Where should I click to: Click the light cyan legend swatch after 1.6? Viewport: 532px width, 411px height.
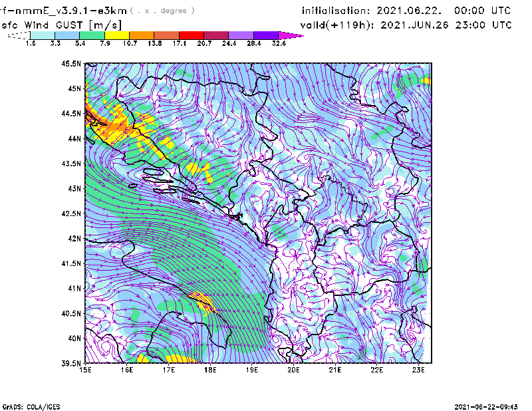point(43,35)
